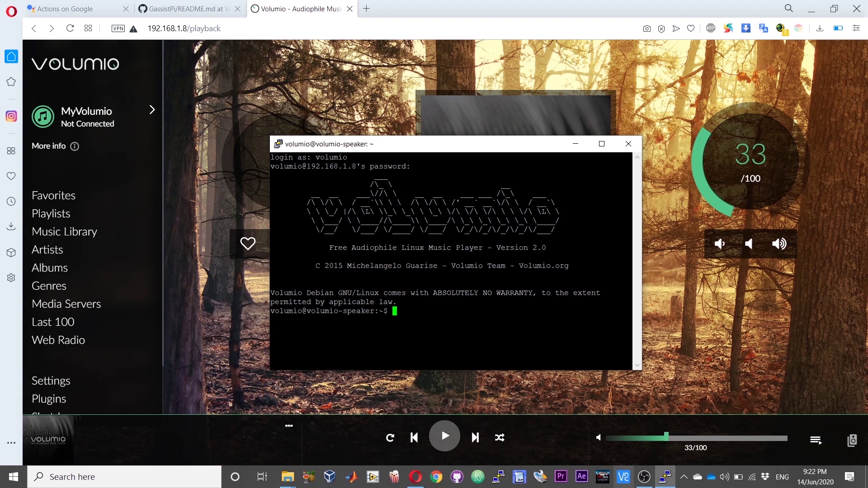Click inside the PuTTY terminal prompt
This screenshot has height=488, width=868.
coord(395,311)
